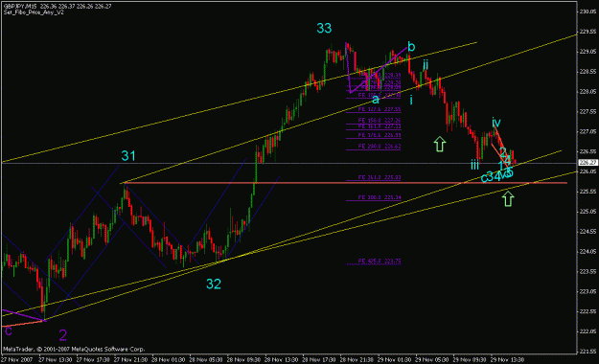The image size is (599, 364).
Task: Click the FE 178.6 Fibonacci level label
Action: [x=380, y=135]
